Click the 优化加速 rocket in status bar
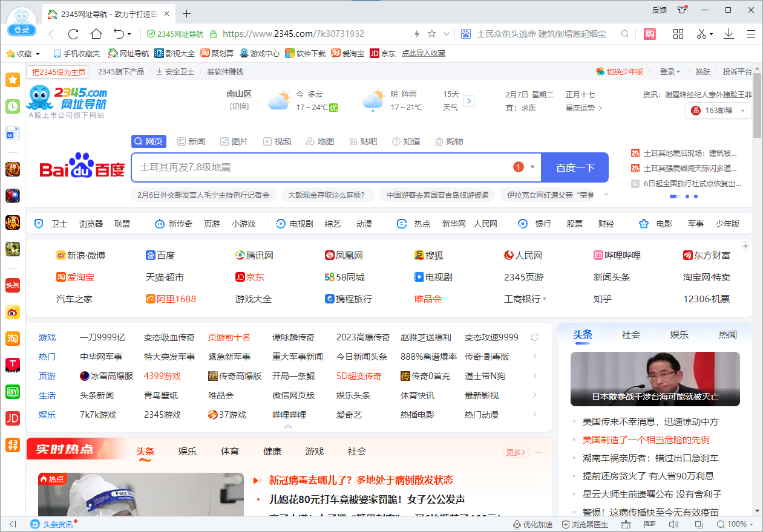 pyautogui.click(x=533, y=524)
